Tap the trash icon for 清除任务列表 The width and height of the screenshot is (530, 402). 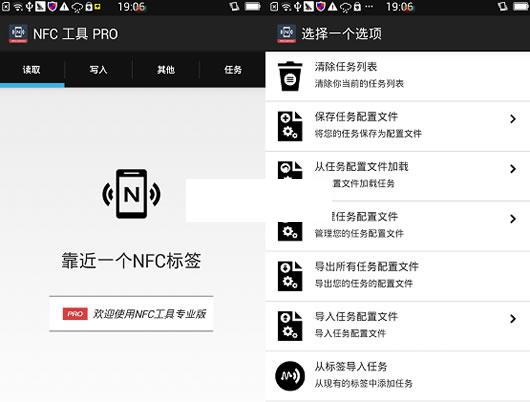click(x=290, y=76)
